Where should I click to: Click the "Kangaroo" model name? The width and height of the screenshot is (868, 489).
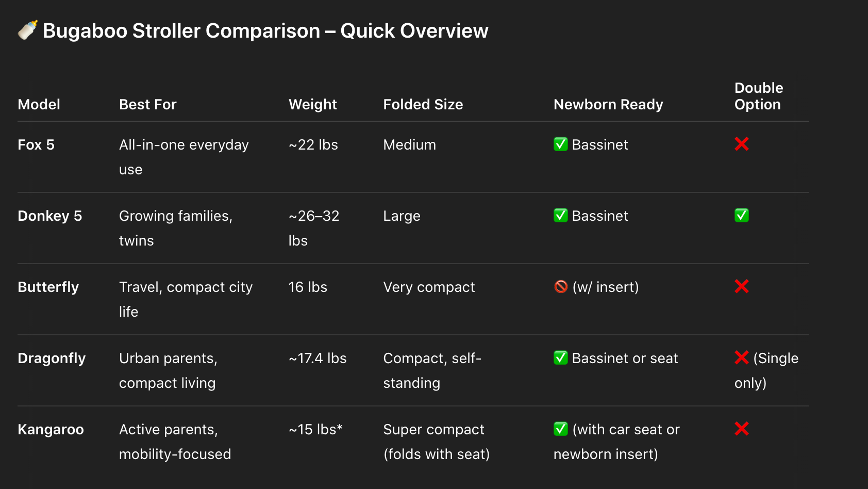(x=51, y=430)
